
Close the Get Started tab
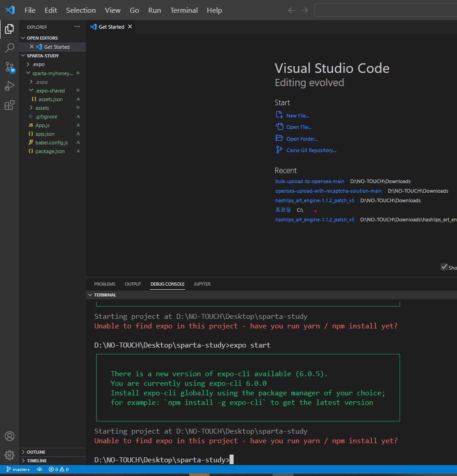click(130, 27)
